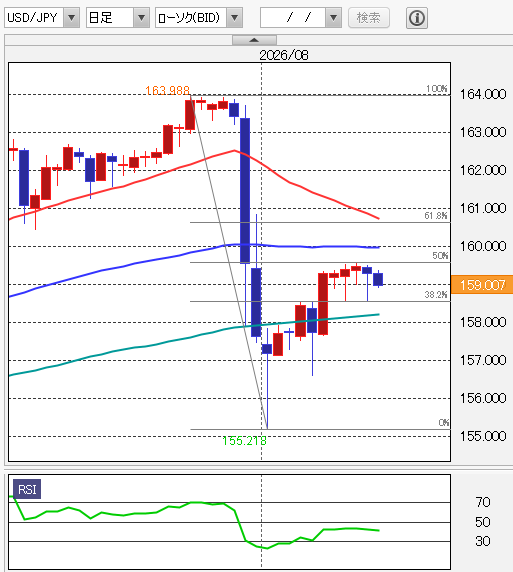Screen dimensions: 513x572
Task: Open the 日足 timeframe dropdown
Action: (x=118, y=18)
